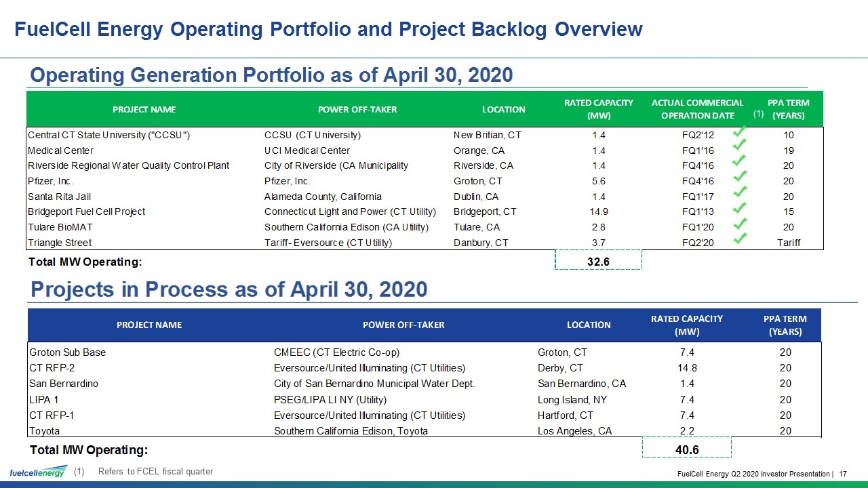The width and height of the screenshot is (868, 488).
Task: Click the Danbury, CT location cell
Action: 481,243
